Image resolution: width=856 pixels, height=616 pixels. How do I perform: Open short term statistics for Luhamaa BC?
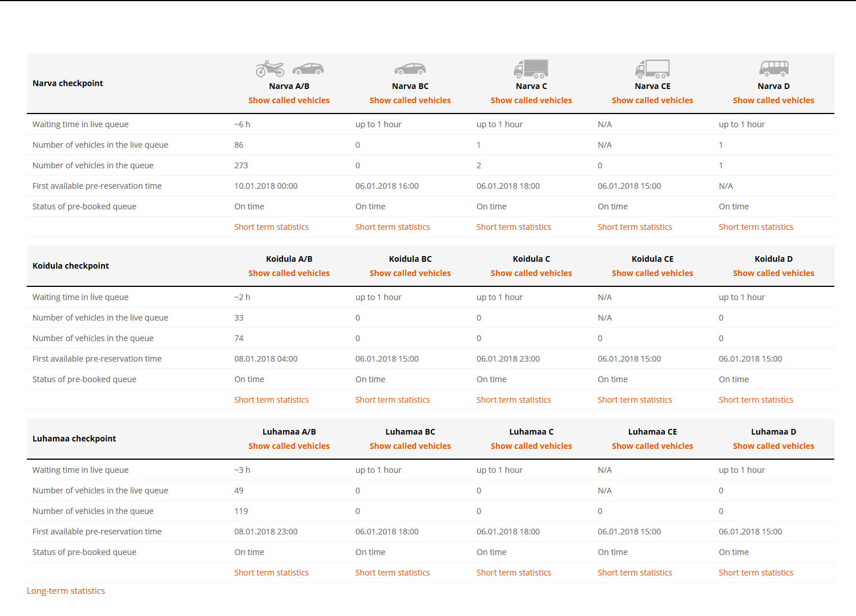coord(393,573)
